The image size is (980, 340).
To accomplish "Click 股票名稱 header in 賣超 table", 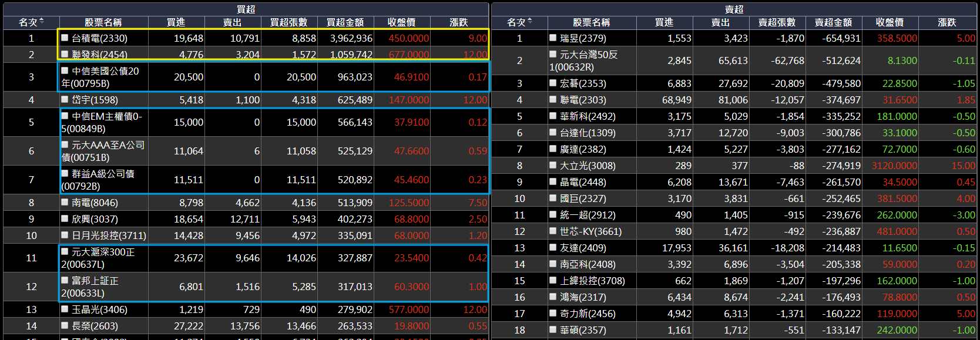I will click(592, 22).
